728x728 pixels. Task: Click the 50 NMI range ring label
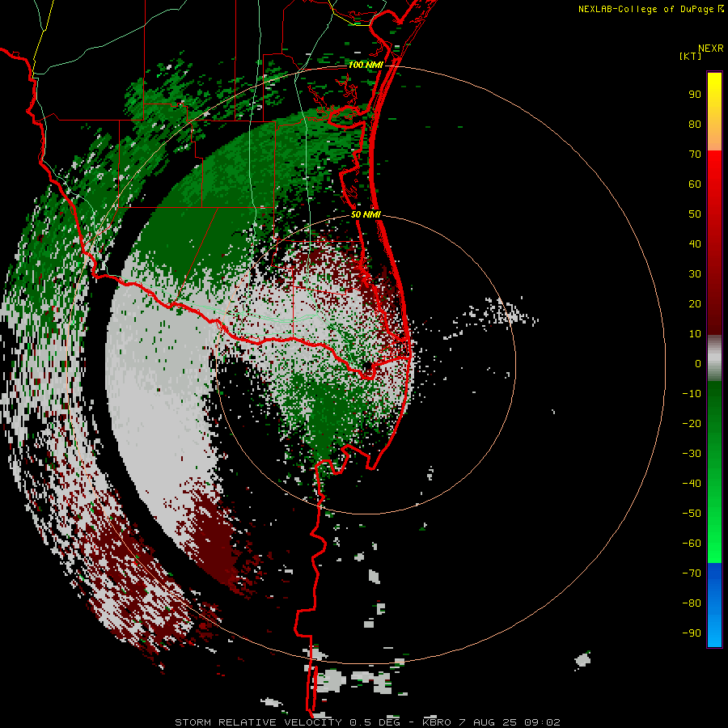click(366, 214)
